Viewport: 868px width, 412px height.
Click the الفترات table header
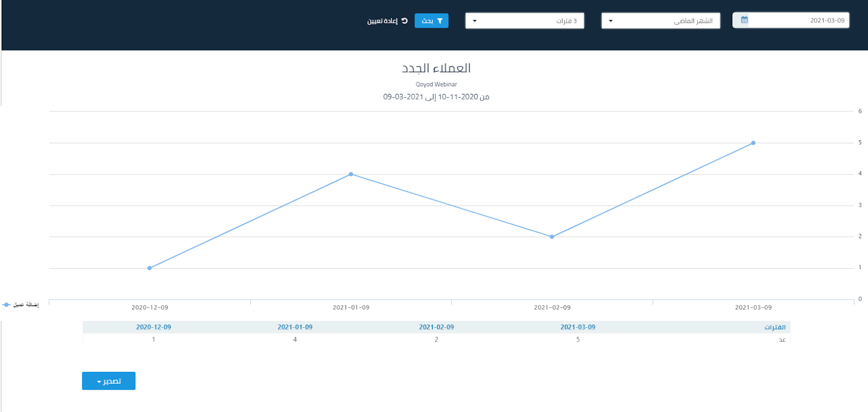point(775,327)
